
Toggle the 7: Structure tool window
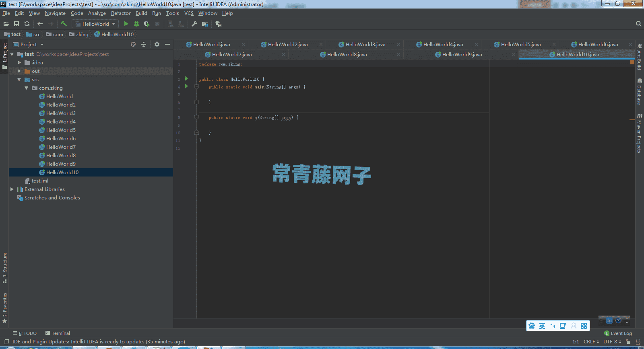tap(5, 268)
